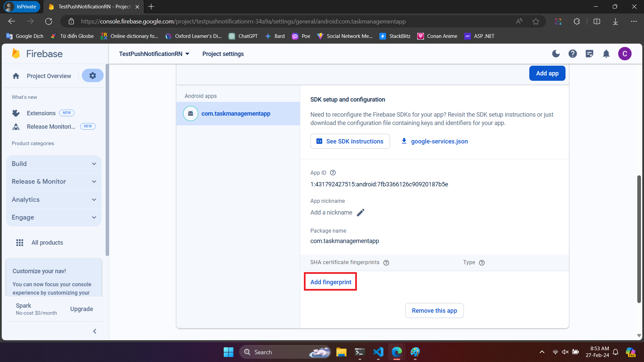644x362 pixels.
Task: Collapse the sidebar with the chevron
Action: tap(95, 331)
